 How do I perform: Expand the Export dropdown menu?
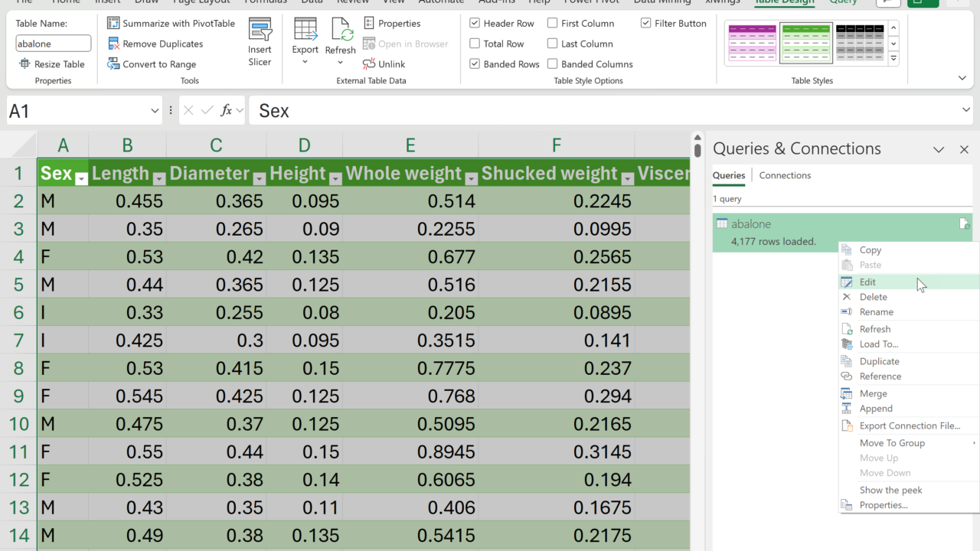point(305,62)
